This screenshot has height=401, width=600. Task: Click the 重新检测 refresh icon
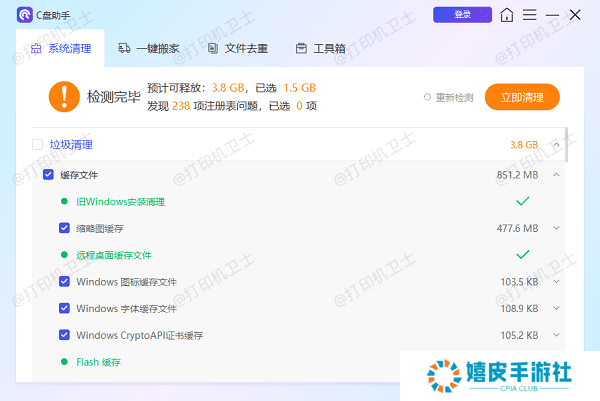(x=427, y=97)
